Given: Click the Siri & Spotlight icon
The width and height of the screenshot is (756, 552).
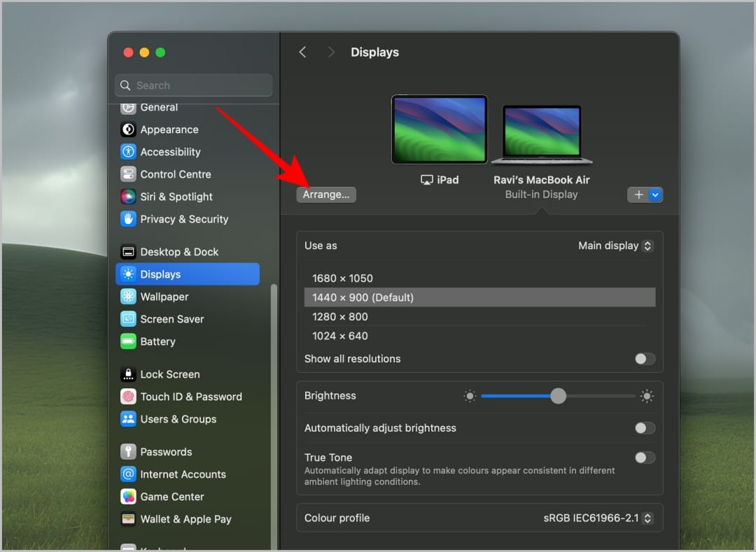Looking at the screenshot, I should tap(128, 197).
